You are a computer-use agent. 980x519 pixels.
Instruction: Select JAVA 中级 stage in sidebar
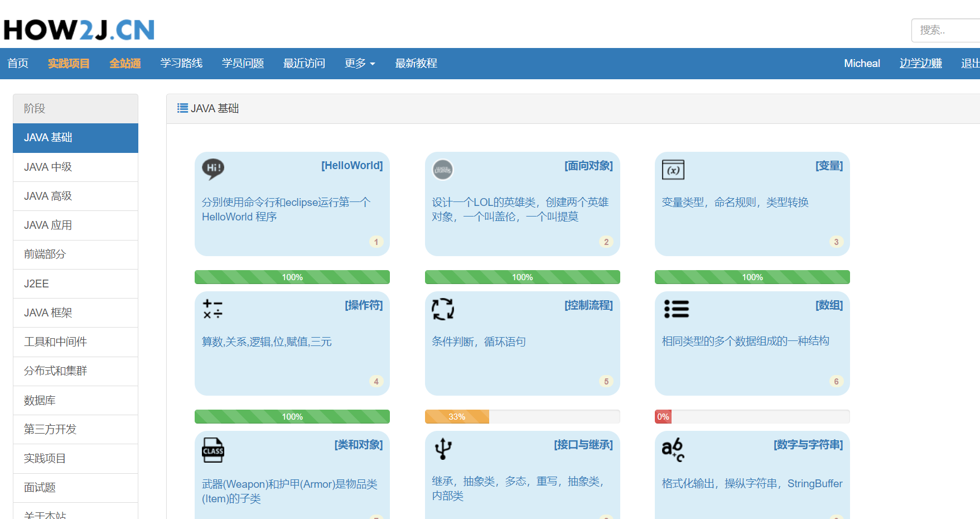pyautogui.click(x=75, y=167)
